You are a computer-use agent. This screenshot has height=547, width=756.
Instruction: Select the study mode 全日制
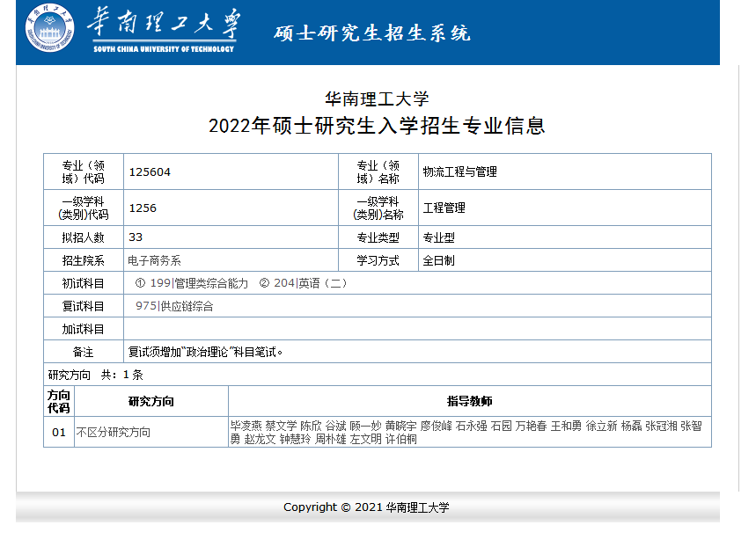439,260
